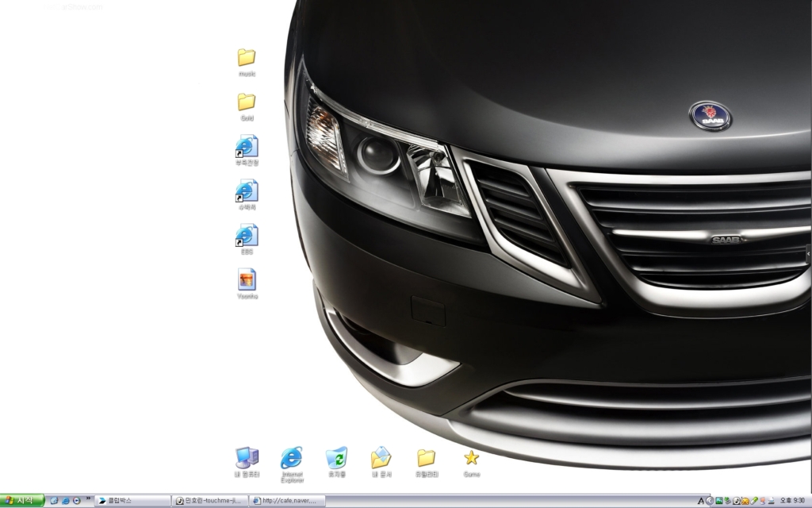Click the small arrow tab on the screen's right edge

808,254
